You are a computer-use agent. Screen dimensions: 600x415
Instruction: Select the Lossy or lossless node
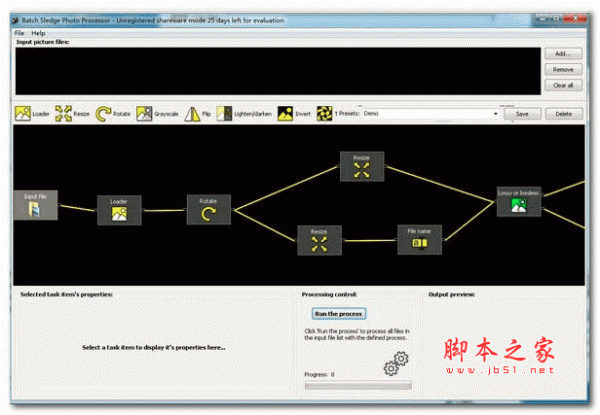519,200
